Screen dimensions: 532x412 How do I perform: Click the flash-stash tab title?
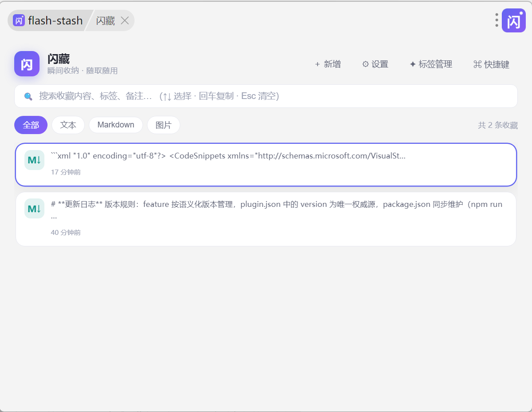[56, 21]
